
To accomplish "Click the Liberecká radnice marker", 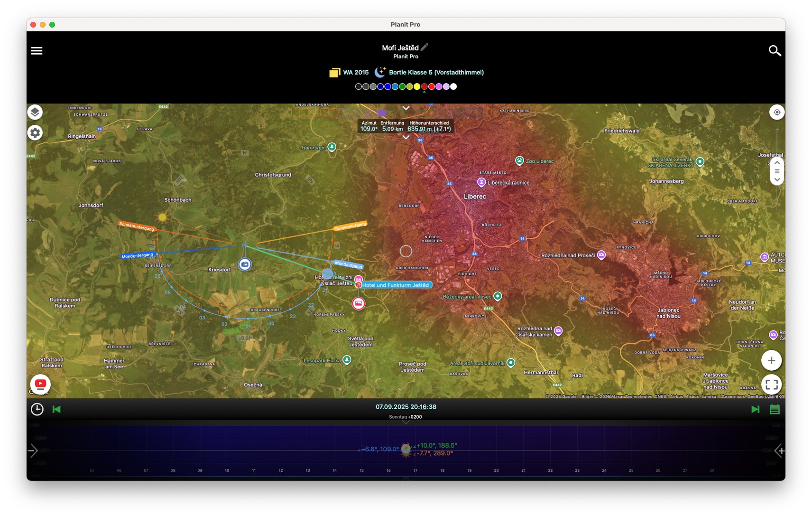I will (x=481, y=182).
